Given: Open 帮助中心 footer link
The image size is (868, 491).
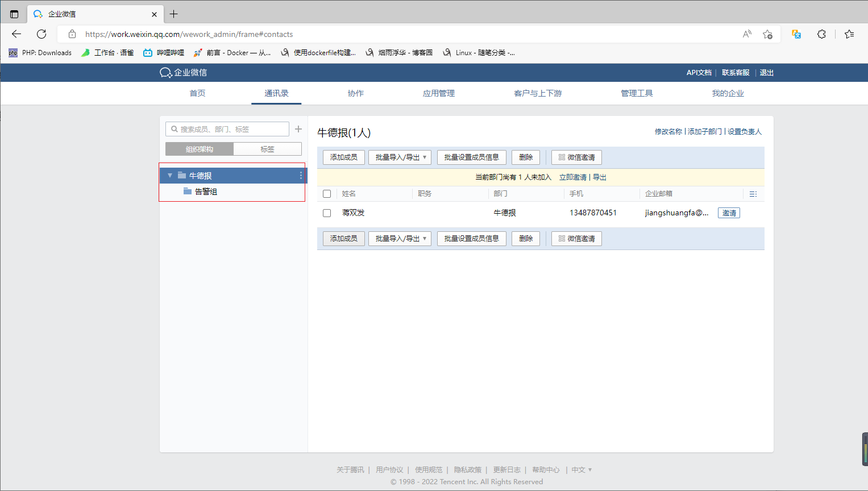Looking at the screenshot, I should tap(546, 470).
